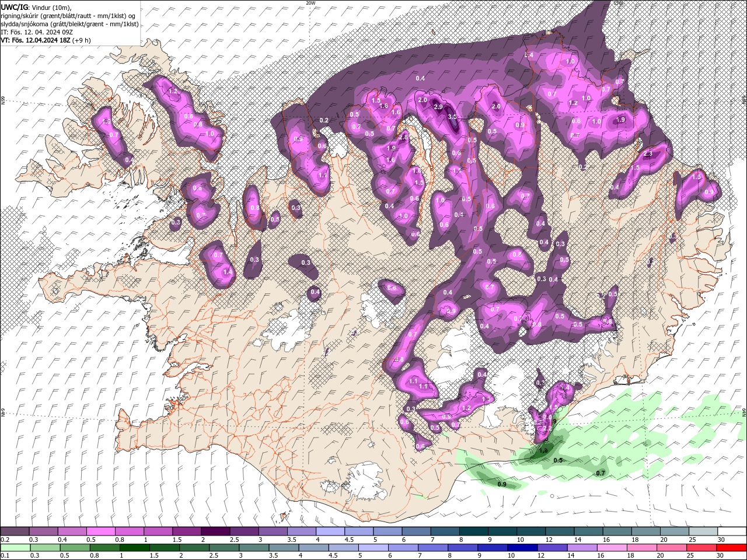Click the '3.5' label in the snow legend row
Screen dimensions: 747x560
point(292,540)
